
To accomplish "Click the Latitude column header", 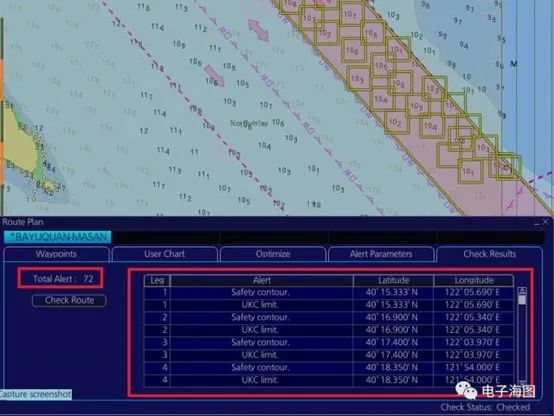I will [x=393, y=280].
